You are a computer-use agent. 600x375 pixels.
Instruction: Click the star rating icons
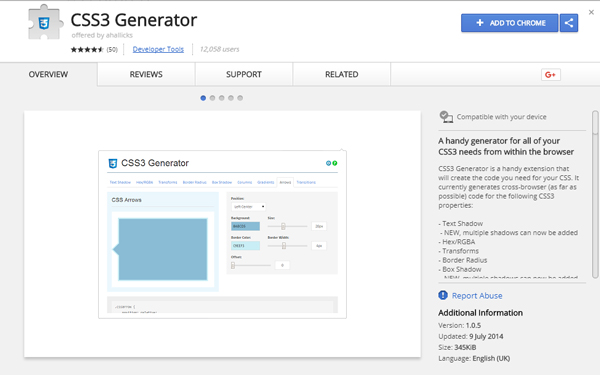pos(87,49)
